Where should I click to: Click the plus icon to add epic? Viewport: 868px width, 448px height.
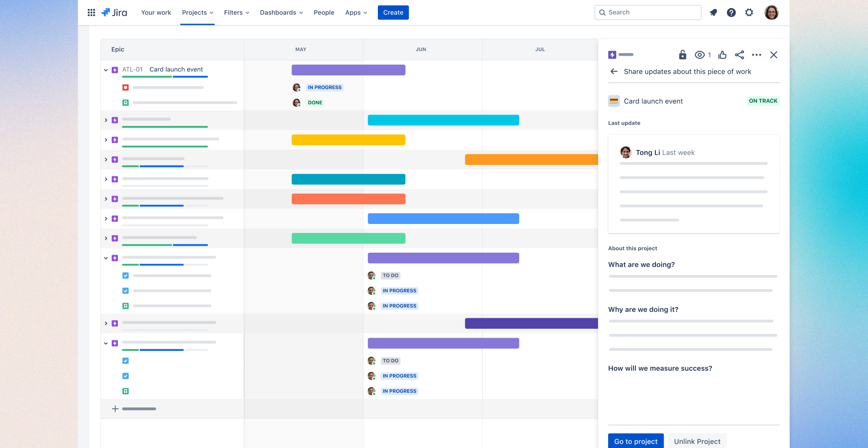click(x=115, y=409)
